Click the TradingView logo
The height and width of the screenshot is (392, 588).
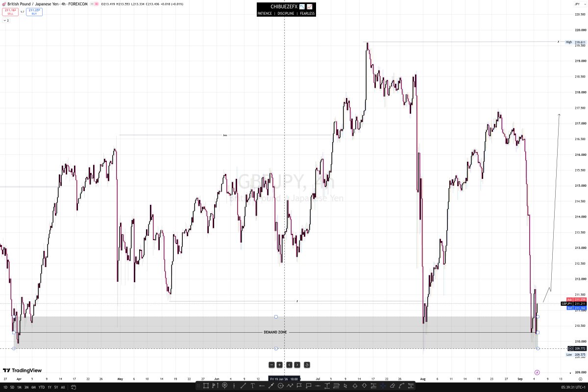[22, 370]
